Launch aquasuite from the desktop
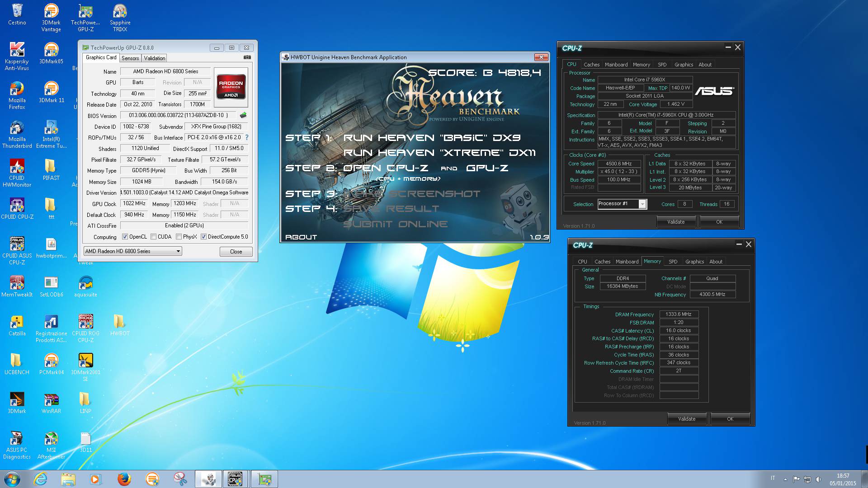 85,286
